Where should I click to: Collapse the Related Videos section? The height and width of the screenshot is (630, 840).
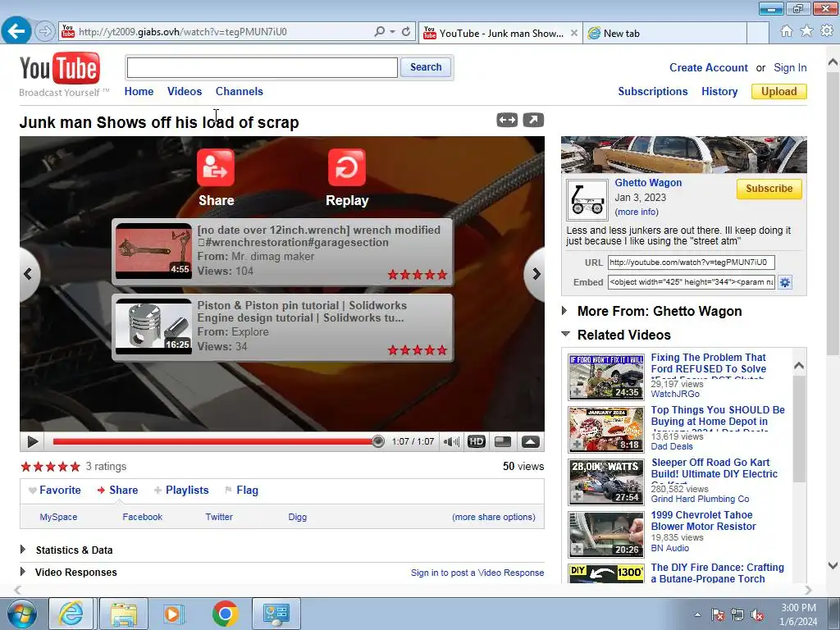tap(565, 334)
